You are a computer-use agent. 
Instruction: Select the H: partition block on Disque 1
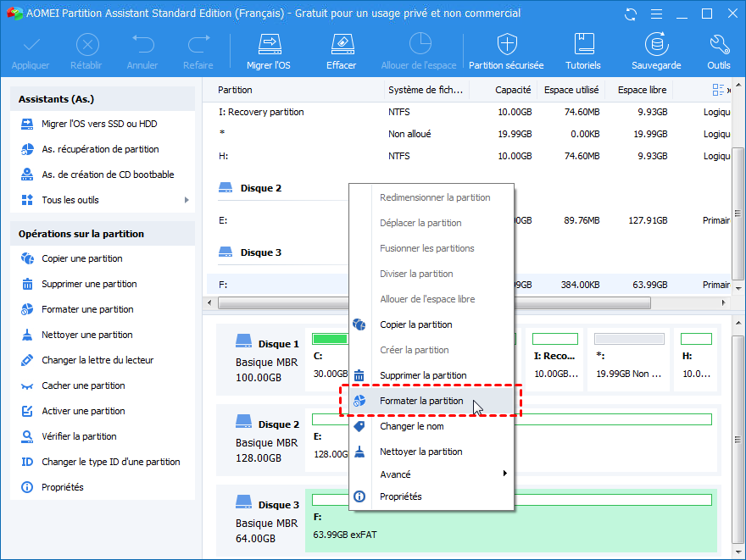[x=696, y=359]
